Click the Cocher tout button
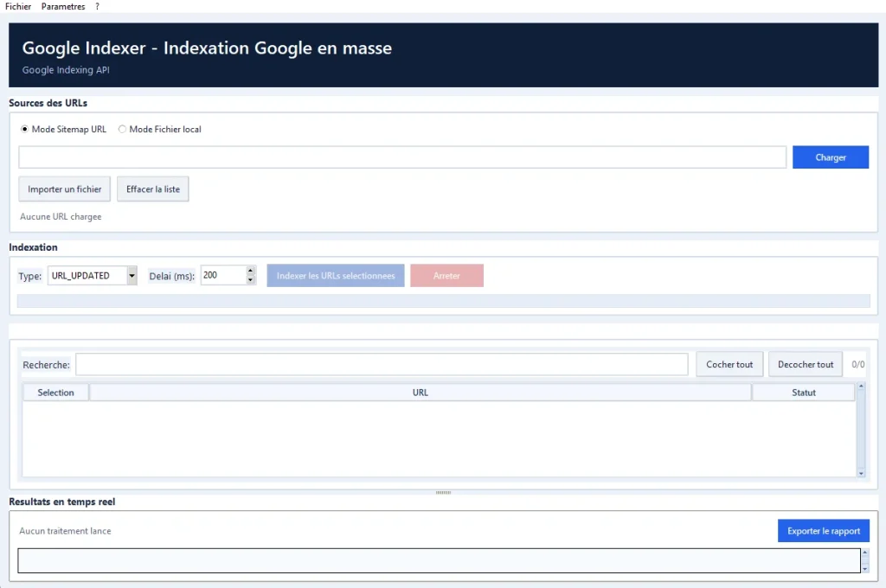This screenshot has height=588, width=886. click(729, 364)
